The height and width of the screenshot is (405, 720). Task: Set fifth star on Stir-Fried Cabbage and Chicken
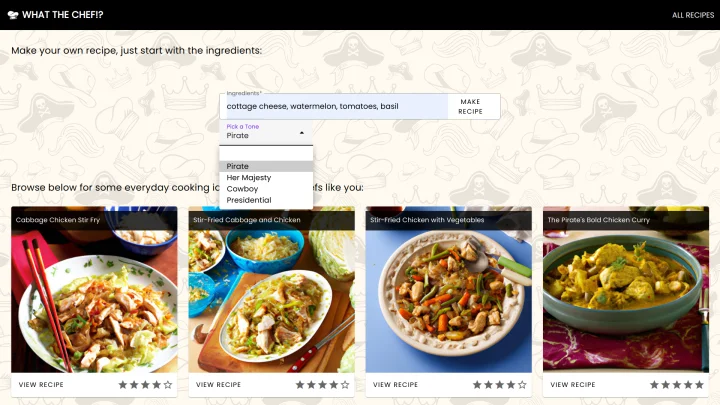click(345, 385)
